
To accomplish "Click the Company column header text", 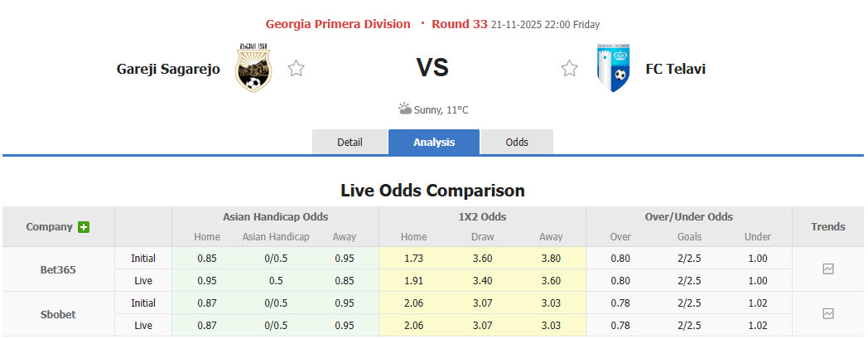I will coord(49,226).
